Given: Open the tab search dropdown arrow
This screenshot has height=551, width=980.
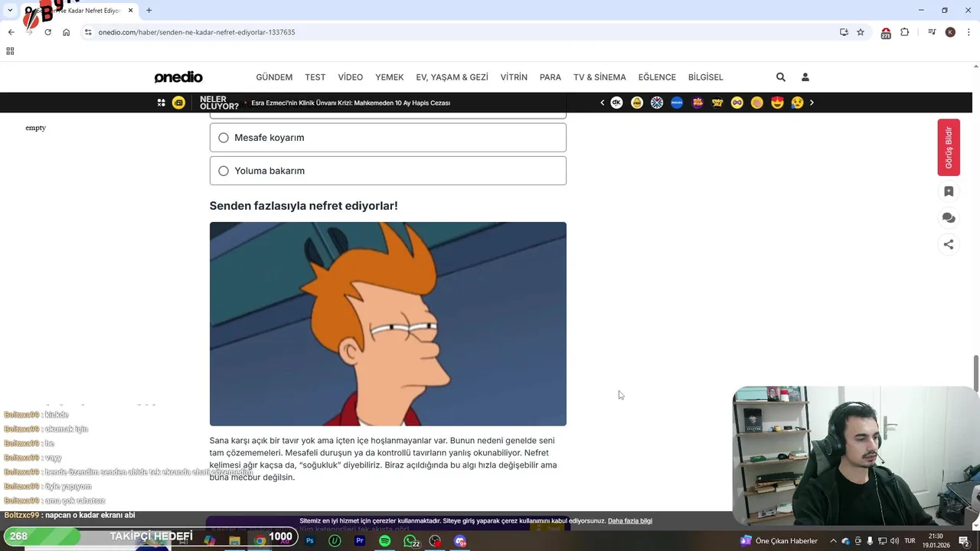Looking at the screenshot, I should [x=9, y=11].
